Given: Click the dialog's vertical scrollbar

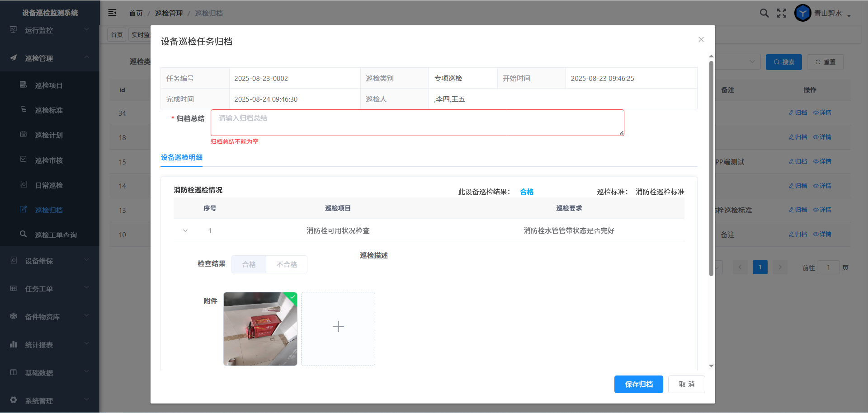Looking at the screenshot, I should 711,167.
